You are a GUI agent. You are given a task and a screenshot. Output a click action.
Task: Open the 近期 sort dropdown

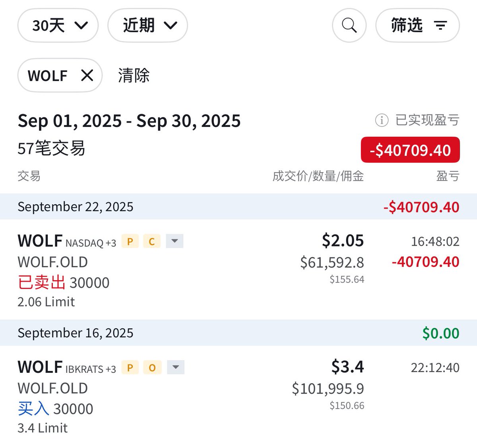coord(147,25)
